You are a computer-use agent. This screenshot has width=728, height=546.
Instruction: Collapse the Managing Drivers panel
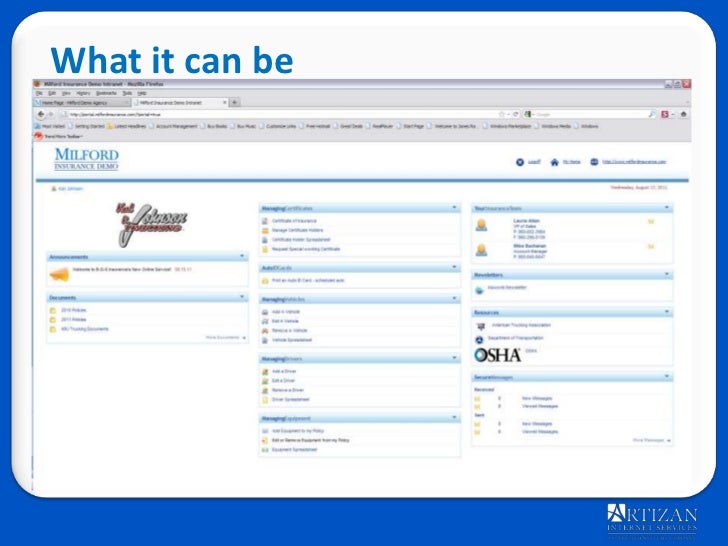tap(455, 358)
